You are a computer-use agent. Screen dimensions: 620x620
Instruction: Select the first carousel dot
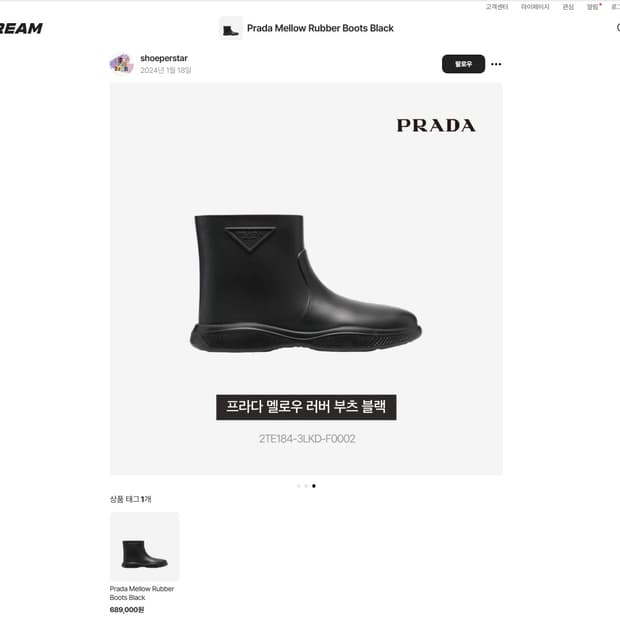(299, 486)
